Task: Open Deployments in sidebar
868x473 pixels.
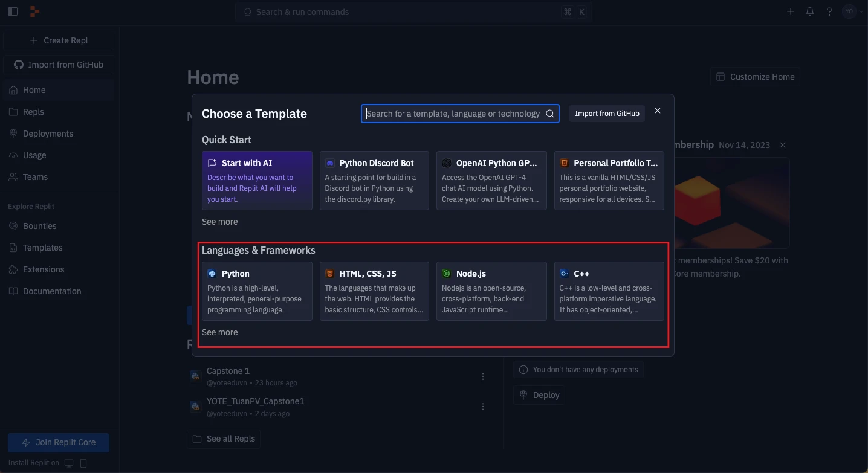Action: point(59,134)
